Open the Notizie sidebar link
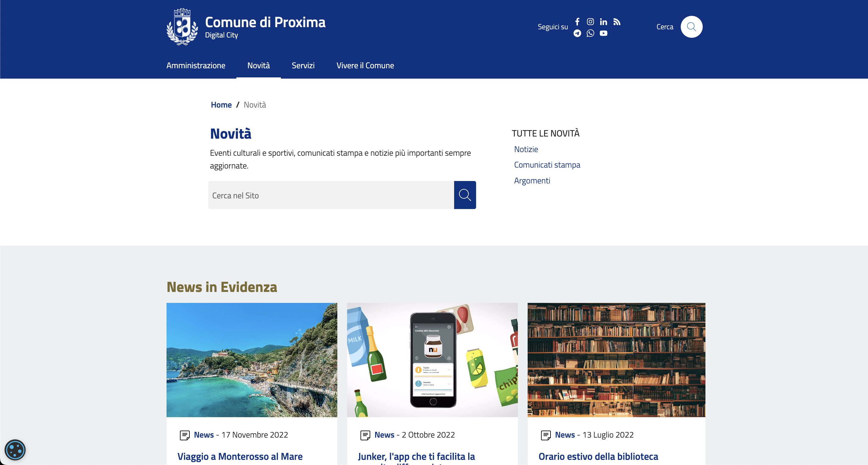The width and height of the screenshot is (868, 465). coord(526,149)
